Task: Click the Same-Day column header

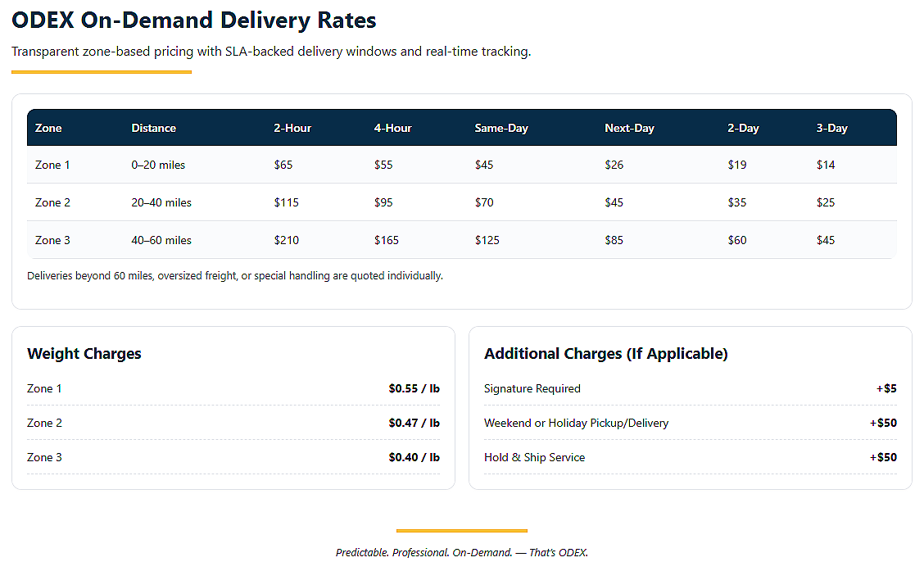Action: click(x=500, y=128)
